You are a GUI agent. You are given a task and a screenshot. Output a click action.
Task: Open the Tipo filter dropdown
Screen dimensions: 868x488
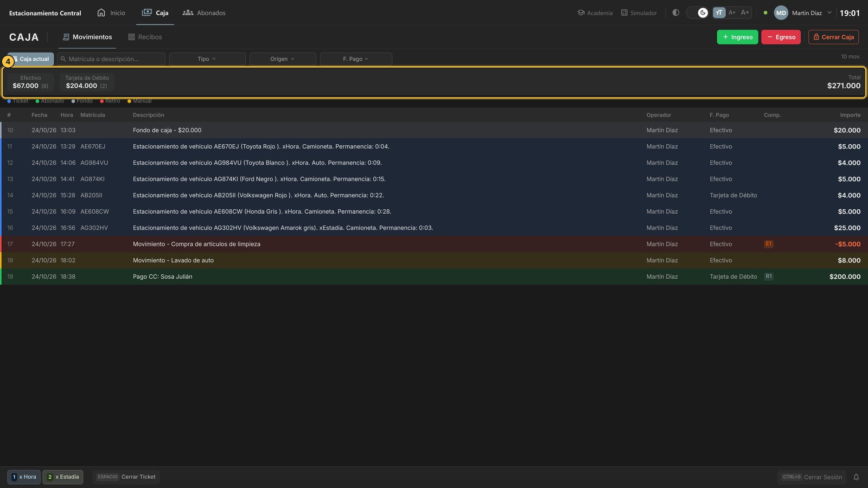(207, 59)
